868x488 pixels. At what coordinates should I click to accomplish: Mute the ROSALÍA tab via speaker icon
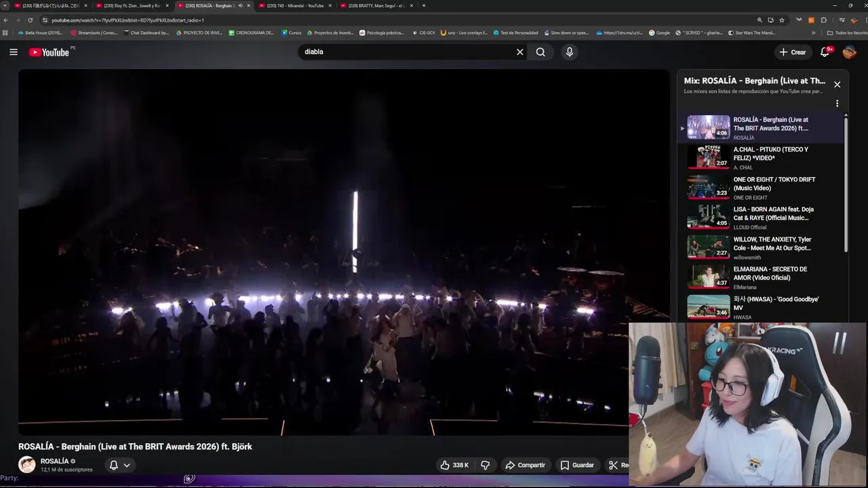point(240,5)
